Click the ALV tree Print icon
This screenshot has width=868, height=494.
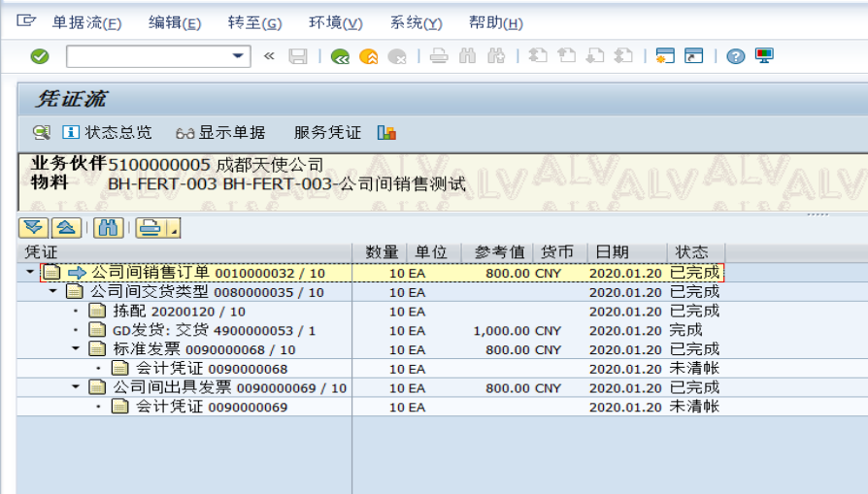pyautogui.click(x=150, y=228)
